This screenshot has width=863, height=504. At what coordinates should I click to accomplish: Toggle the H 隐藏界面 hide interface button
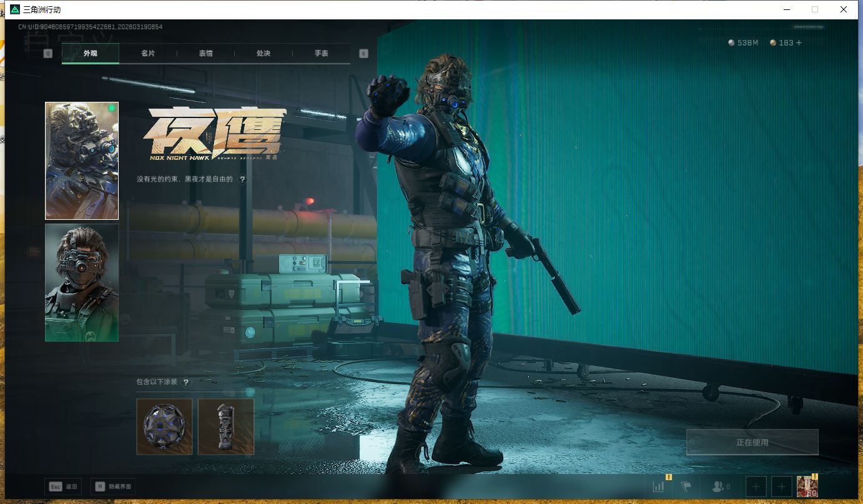pos(113,487)
